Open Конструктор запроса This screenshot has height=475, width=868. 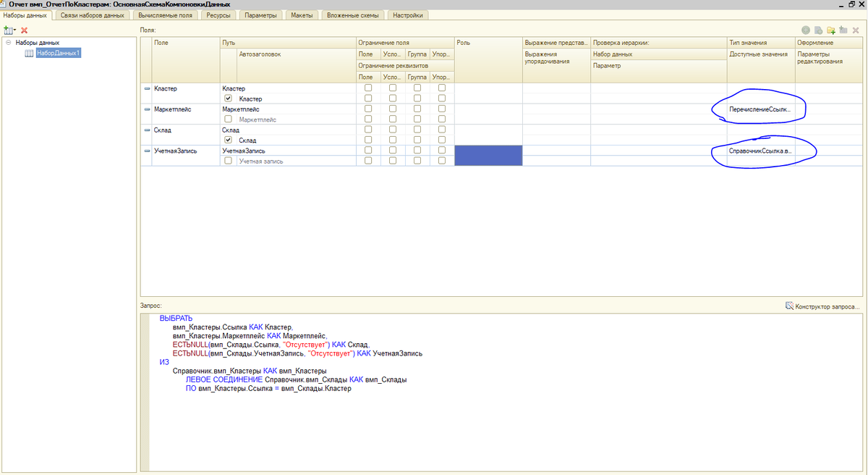(x=823, y=306)
